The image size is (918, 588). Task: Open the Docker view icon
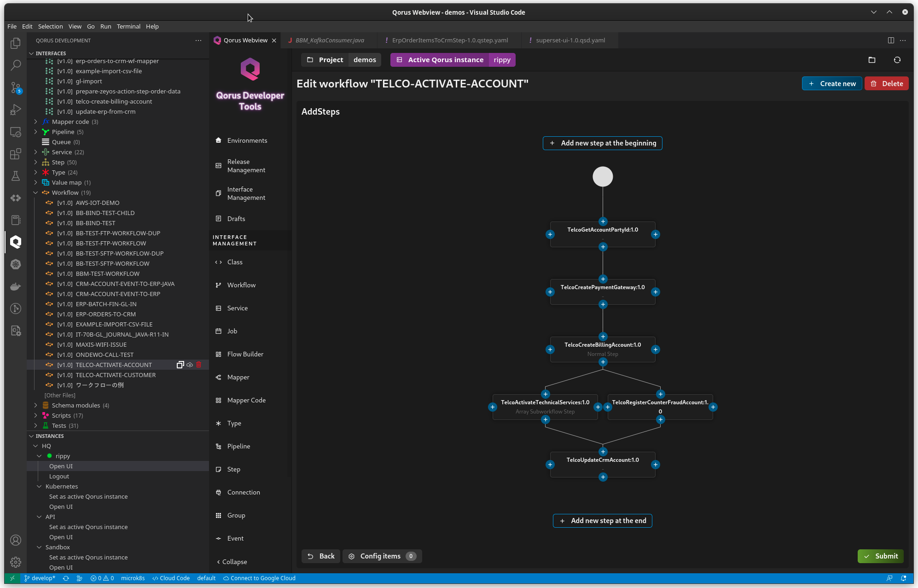(16, 286)
